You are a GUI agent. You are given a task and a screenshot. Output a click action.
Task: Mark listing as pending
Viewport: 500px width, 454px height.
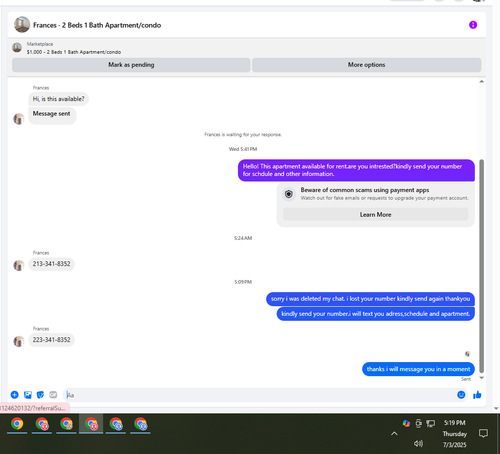click(131, 65)
